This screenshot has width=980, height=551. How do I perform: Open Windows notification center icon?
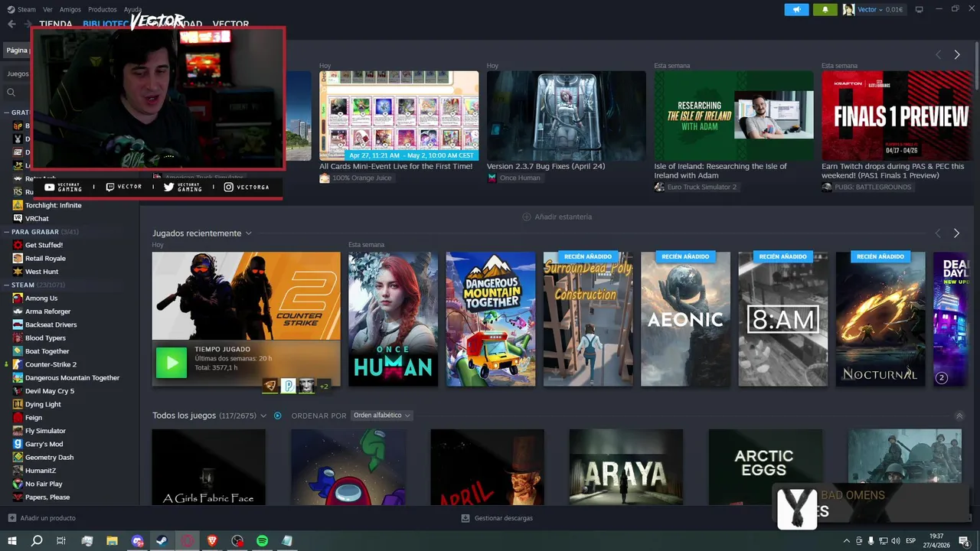(964, 540)
